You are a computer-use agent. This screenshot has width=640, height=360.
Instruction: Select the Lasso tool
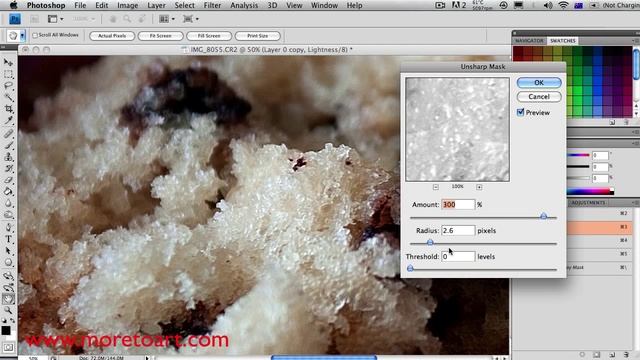(x=8, y=86)
